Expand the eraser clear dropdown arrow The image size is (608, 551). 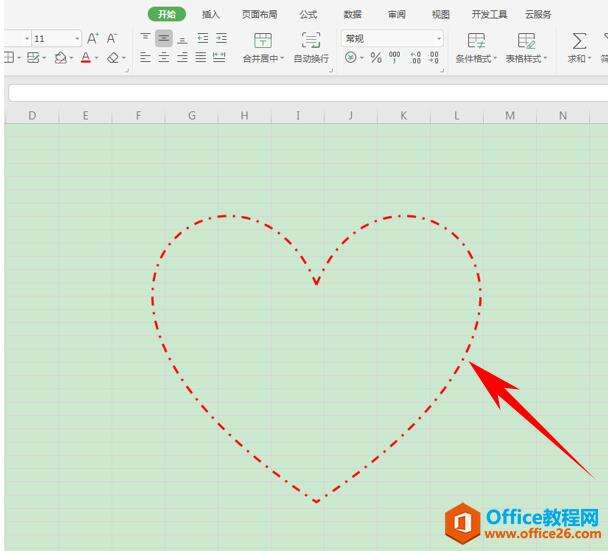[124, 58]
